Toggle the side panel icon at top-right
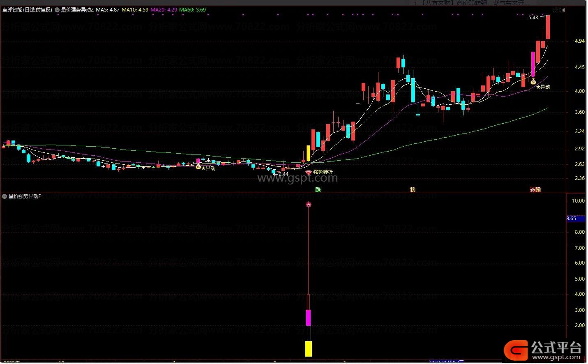The image size is (588, 364). [x=562, y=10]
